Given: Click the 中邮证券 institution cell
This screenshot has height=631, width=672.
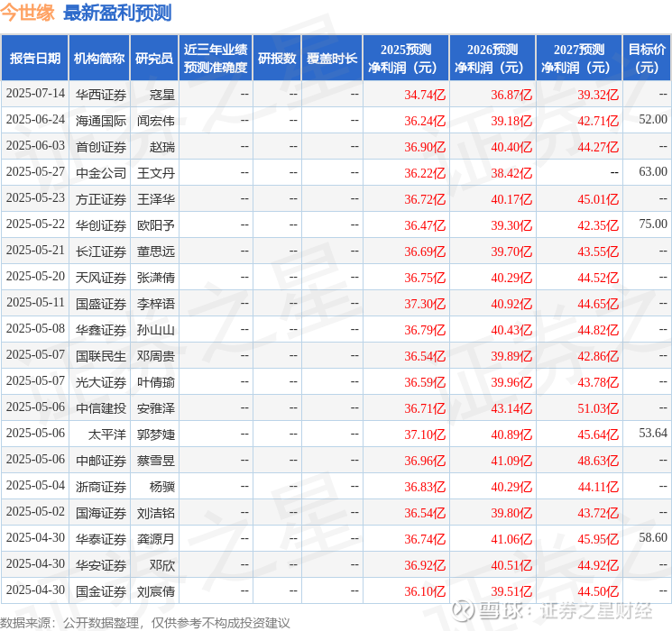Looking at the screenshot, I should pyautogui.click(x=101, y=461).
